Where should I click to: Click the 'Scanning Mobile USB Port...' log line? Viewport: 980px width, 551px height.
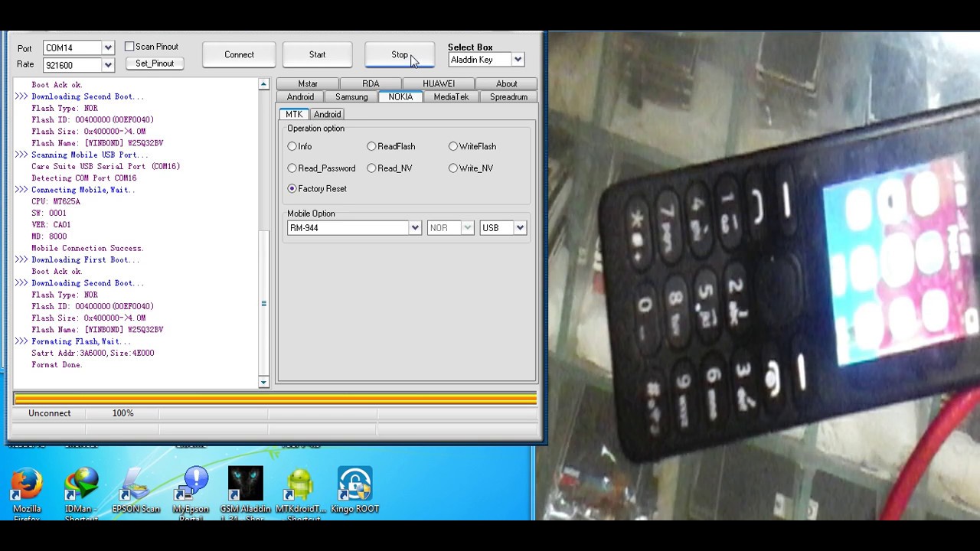coord(90,155)
